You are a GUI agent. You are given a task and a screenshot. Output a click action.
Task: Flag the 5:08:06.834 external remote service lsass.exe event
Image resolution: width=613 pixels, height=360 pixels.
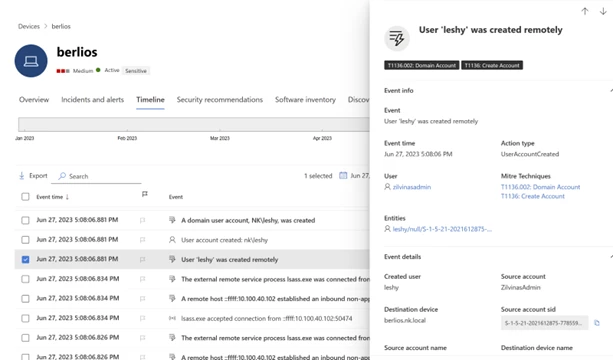tap(142, 279)
